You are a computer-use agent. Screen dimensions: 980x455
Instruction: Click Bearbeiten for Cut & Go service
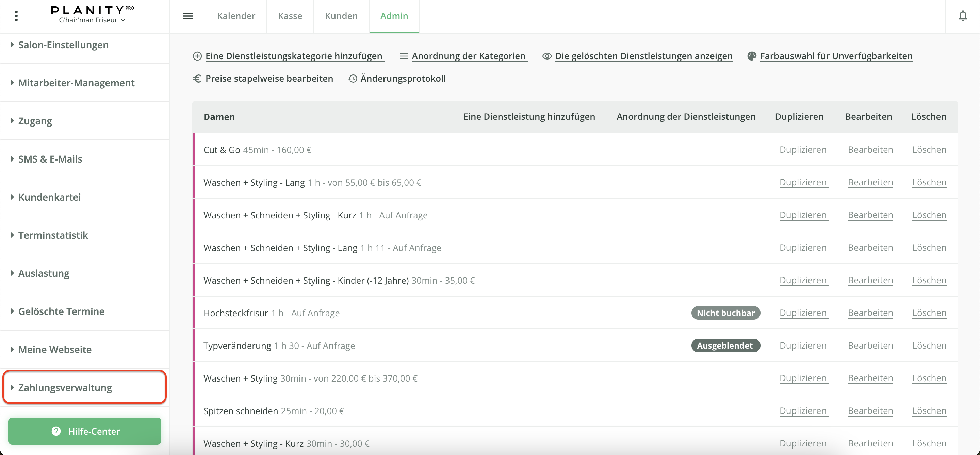coord(870,150)
